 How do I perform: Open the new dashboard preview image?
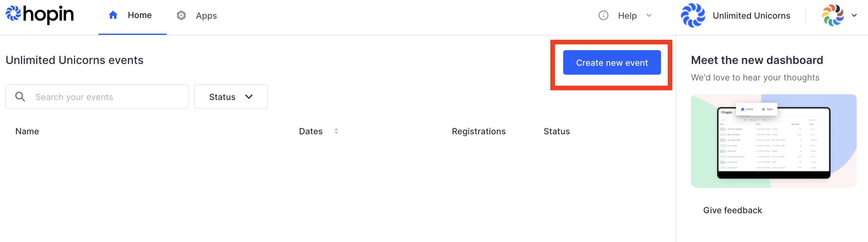[x=773, y=141]
